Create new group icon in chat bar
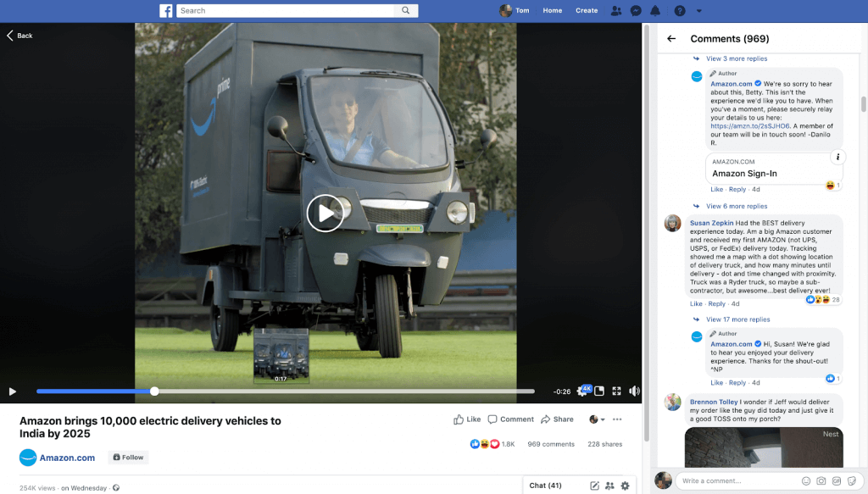 pos(609,486)
